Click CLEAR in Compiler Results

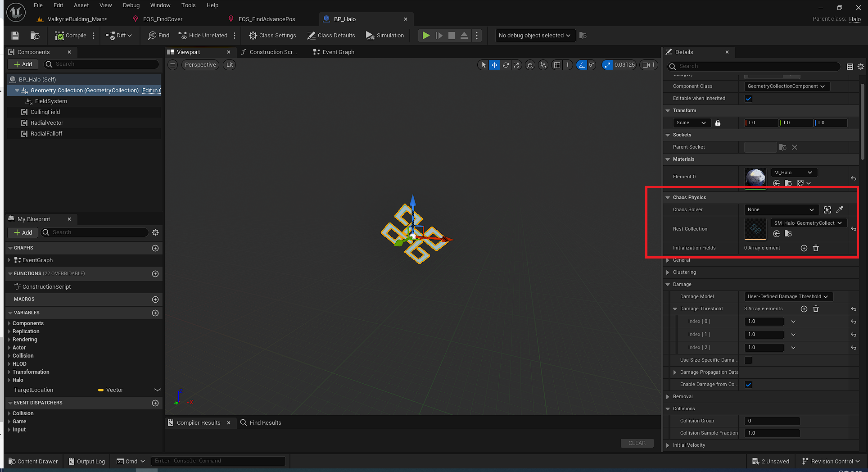(x=637, y=443)
